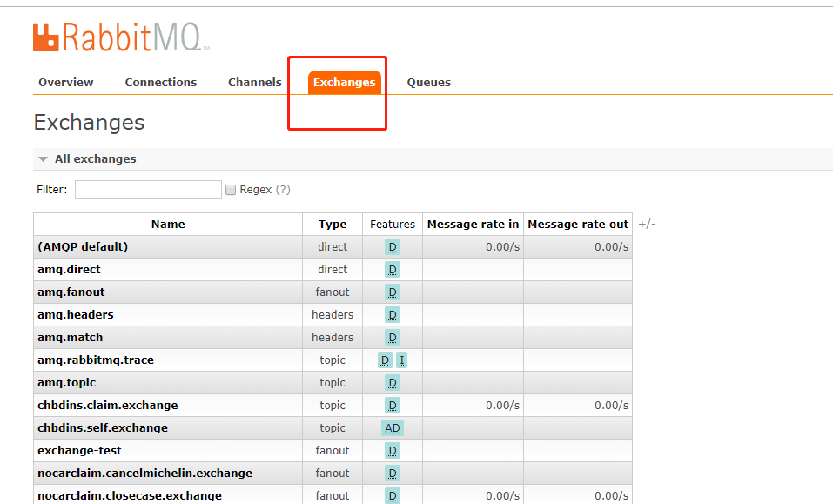The height and width of the screenshot is (504, 833).
Task: Open the amq.topic exchange
Action: point(67,382)
